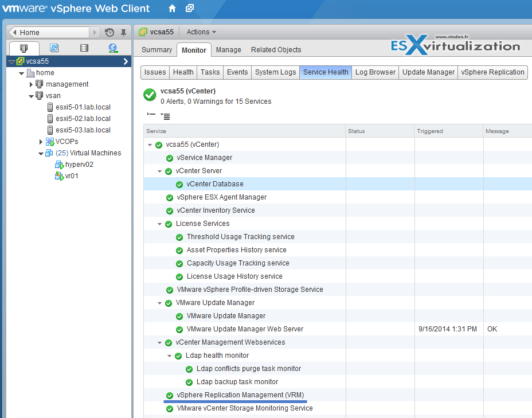Click the vcsa55 vCenter icon in the title bar
The height and width of the screenshot is (418, 532).
point(143,32)
